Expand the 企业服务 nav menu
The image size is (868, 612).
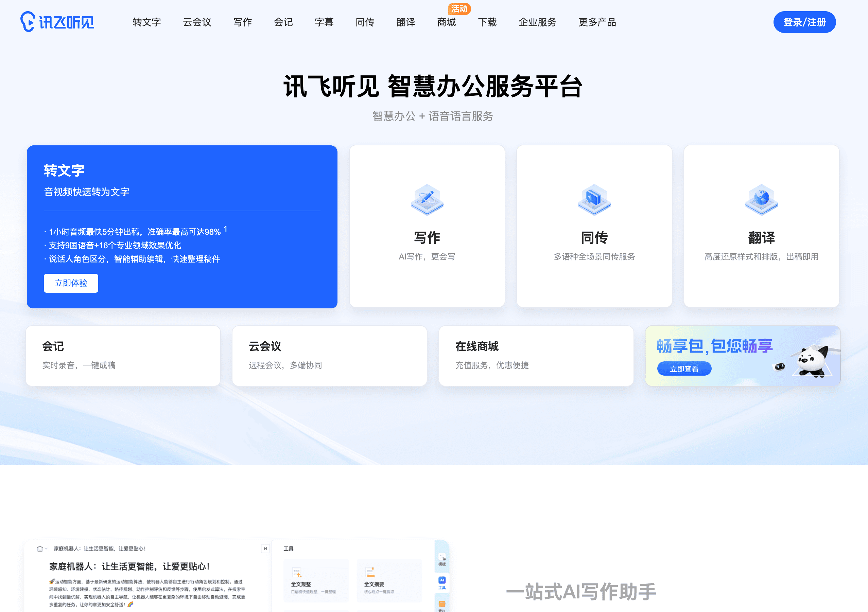[x=538, y=22]
